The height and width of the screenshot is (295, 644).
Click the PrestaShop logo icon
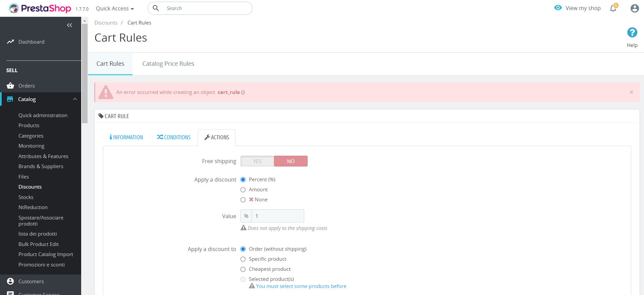tap(14, 8)
